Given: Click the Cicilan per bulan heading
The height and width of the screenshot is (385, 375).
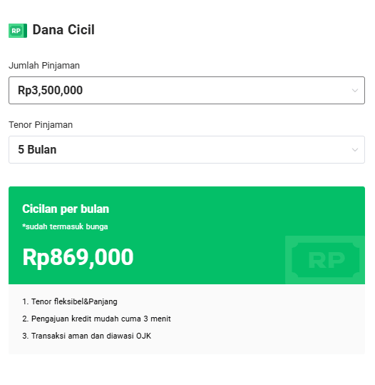Looking at the screenshot, I should click(66, 209).
